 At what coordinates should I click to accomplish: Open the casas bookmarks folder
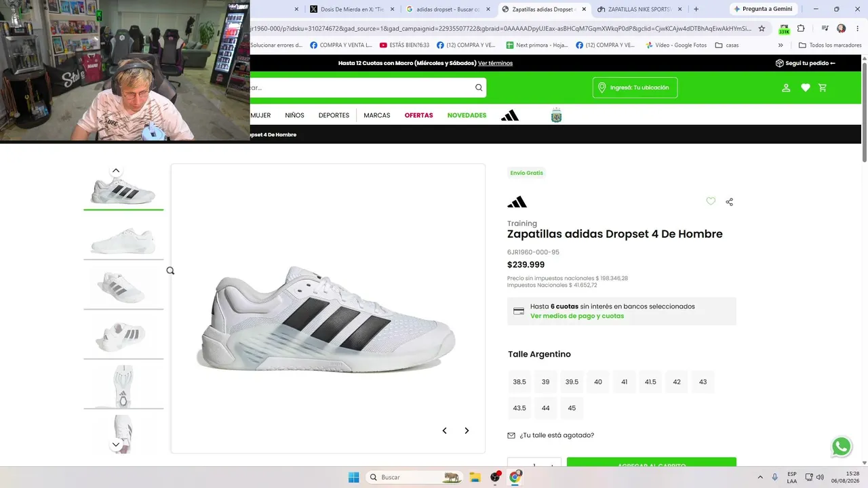click(727, 45)
